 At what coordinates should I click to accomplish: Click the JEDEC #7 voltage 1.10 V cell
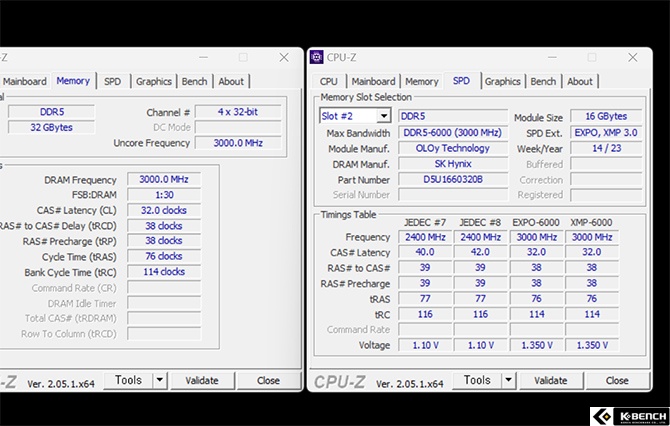click(425, 345)
